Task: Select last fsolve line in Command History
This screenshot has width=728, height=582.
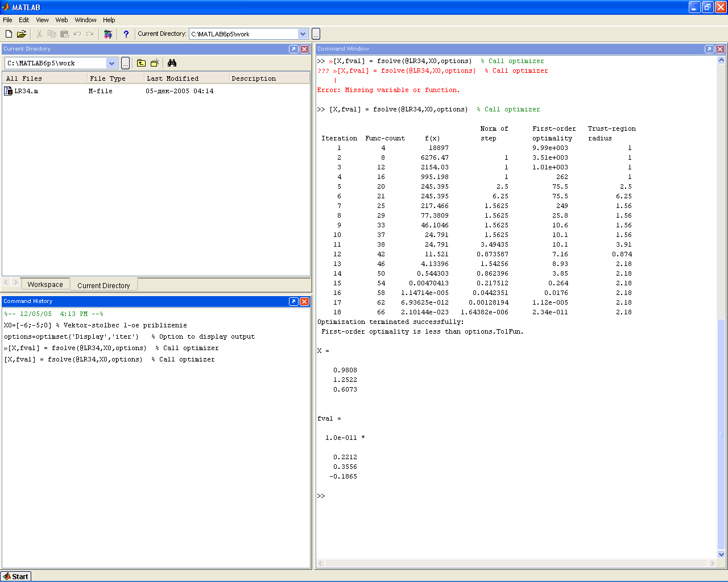Action: pyautogui.click(x=110, y=359)
